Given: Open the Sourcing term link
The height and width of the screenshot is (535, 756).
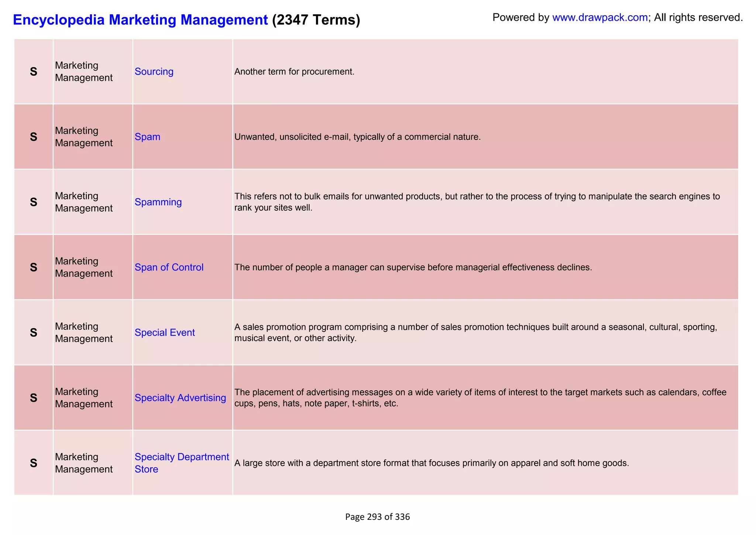Looking at the screenshot, I should click(x=154, y=72).
